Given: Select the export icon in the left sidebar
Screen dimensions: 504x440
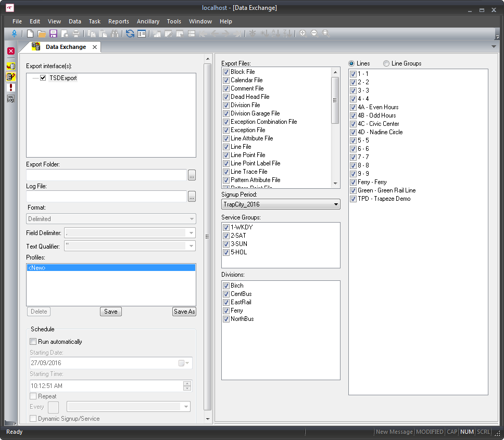Looking at the screenshot, I should click(x=10, y=77).
